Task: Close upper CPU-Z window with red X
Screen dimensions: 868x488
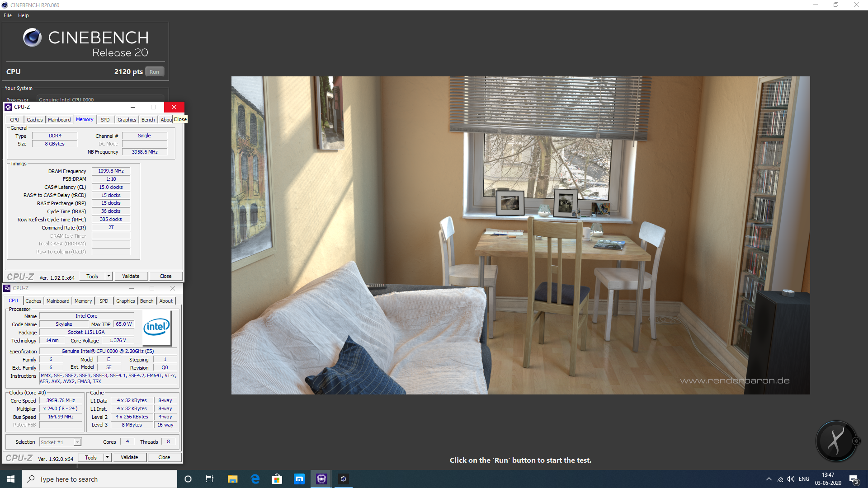Action: [x=174, y=107]
